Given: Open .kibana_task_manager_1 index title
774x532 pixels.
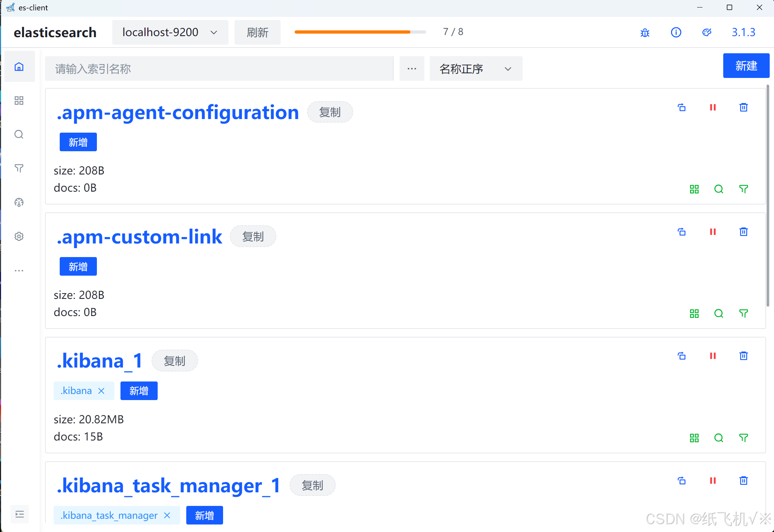Looking at the screenshot, I should 168,486.
